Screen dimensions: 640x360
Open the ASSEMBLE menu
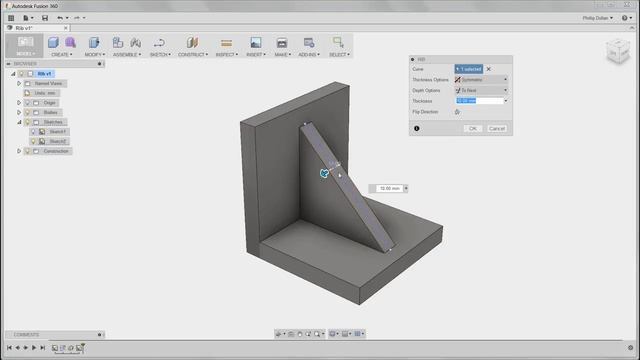[x=127, y=54]
